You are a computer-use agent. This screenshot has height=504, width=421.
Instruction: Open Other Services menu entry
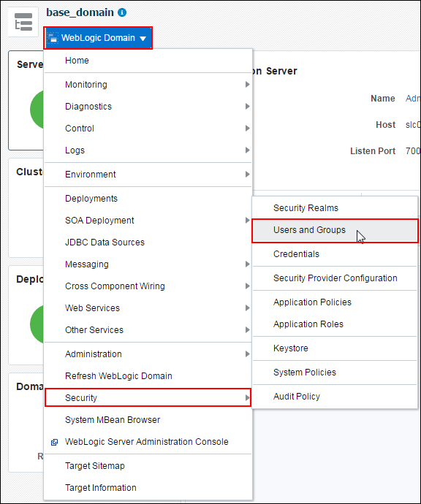point(148,329)
